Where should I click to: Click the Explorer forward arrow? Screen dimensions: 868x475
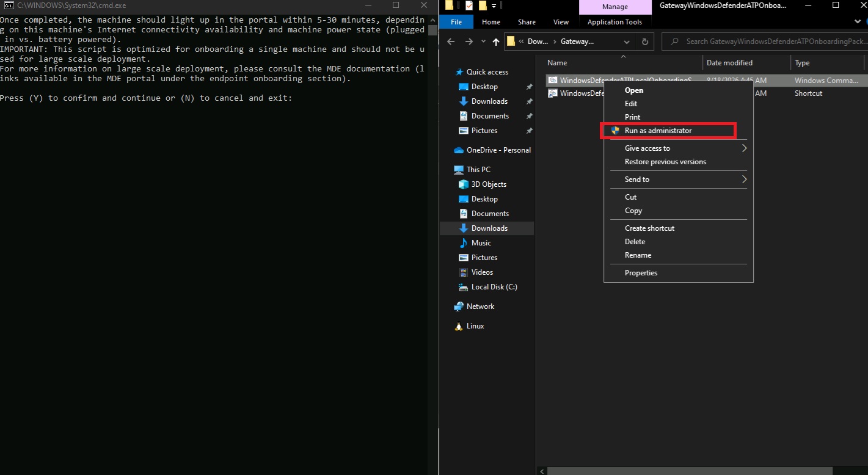(469, 42)
